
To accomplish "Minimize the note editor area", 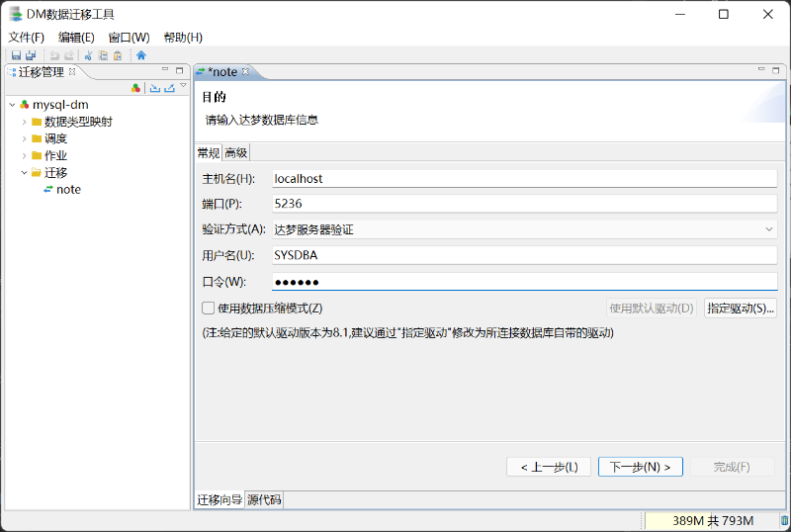I will click(x=761, y=69).
